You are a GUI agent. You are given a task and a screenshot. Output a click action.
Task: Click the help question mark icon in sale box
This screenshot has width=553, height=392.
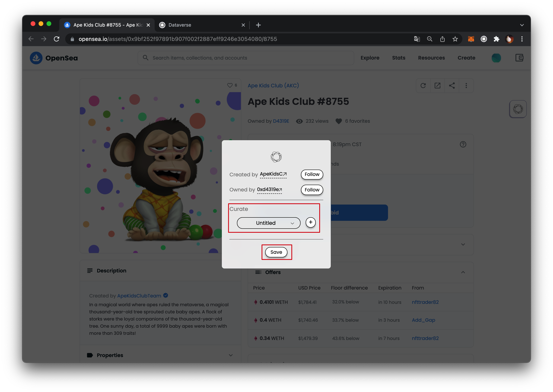[x=463, y=144]
